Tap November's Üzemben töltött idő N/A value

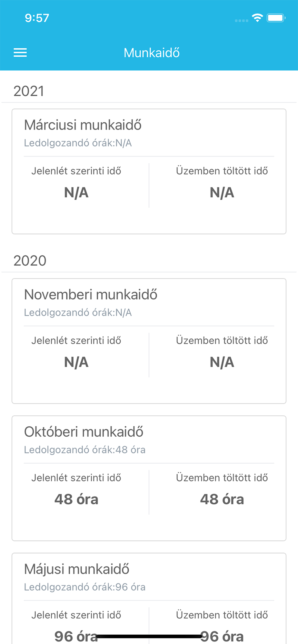point(222,362)
